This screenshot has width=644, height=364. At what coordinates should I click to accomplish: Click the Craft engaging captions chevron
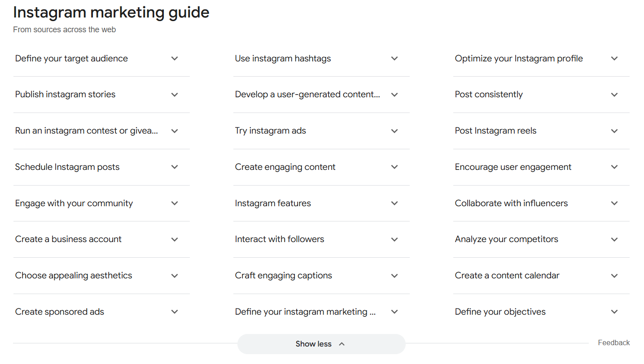(x=394, y=276)
